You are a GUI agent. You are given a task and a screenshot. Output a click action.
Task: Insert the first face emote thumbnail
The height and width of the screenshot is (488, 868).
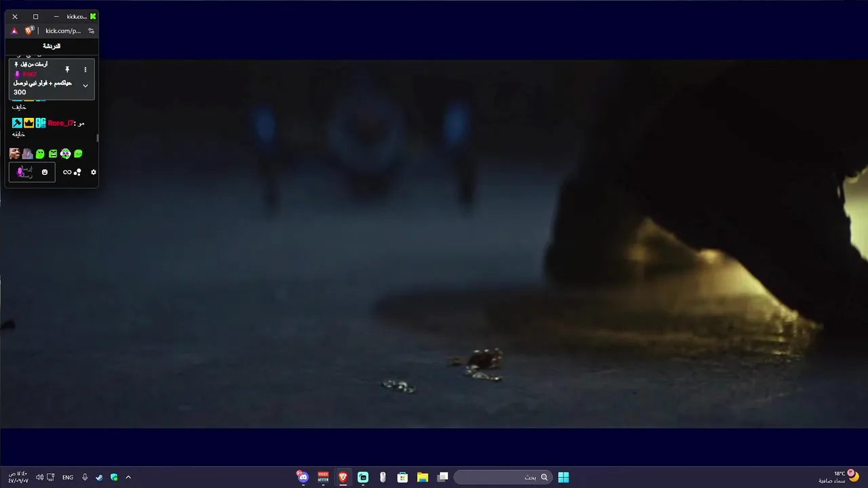point(14,154)
